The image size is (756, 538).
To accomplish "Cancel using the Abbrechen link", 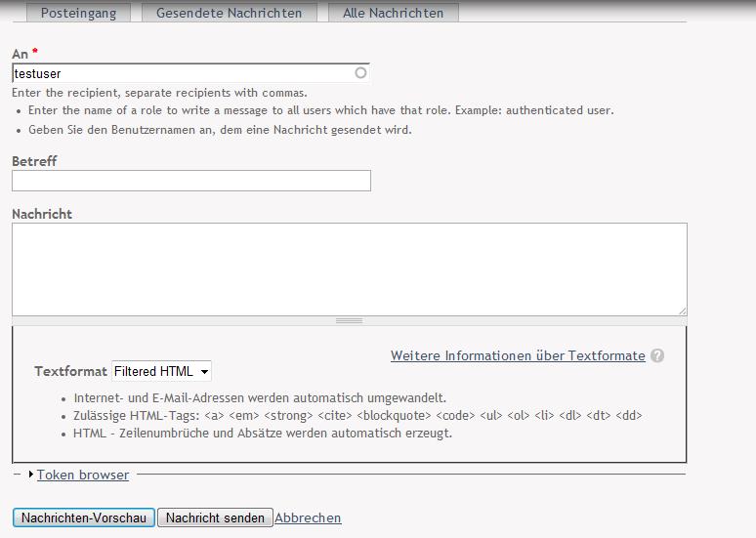I will tap(309, 517).
